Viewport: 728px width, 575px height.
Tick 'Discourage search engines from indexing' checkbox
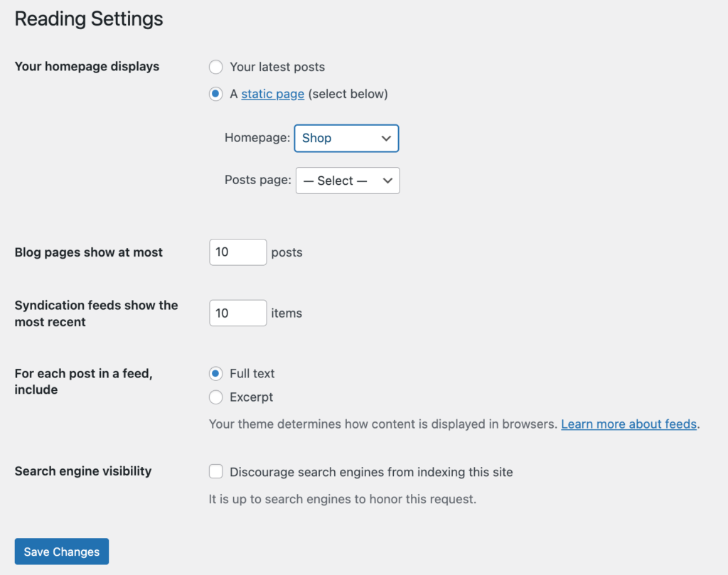pyautogui.click(x=215, y=471)
